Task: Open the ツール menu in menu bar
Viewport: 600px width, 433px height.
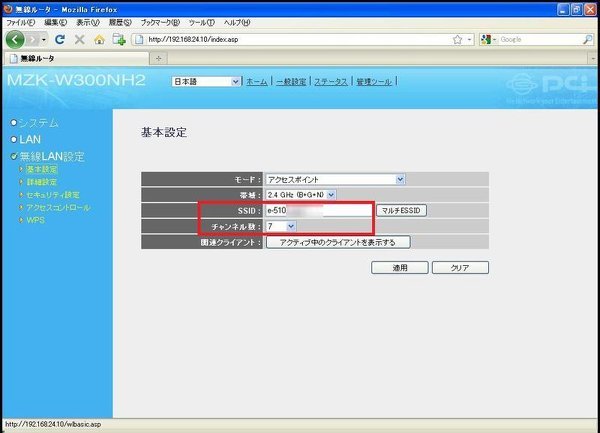Action: click(x=202, y=22)
